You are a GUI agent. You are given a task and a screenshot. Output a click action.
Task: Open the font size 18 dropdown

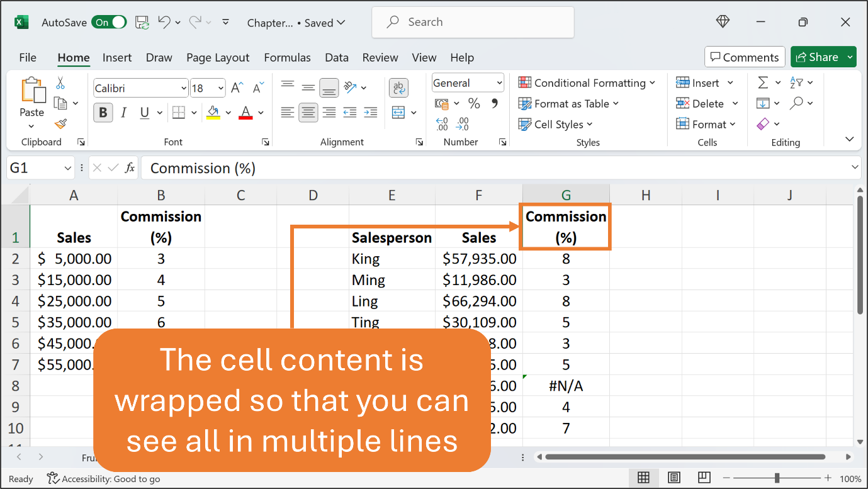[x=221, y=88]
